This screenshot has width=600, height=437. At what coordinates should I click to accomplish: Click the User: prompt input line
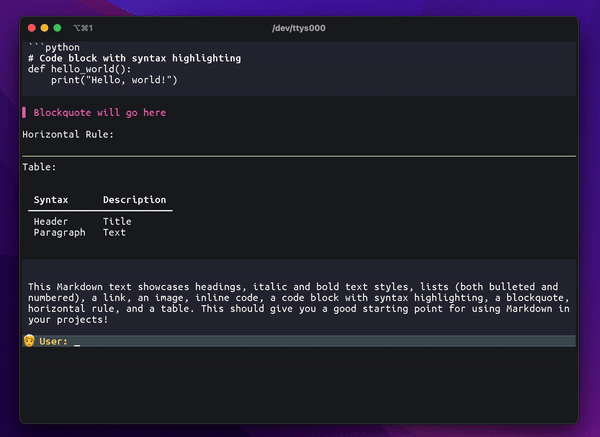(x=299, y=341)
